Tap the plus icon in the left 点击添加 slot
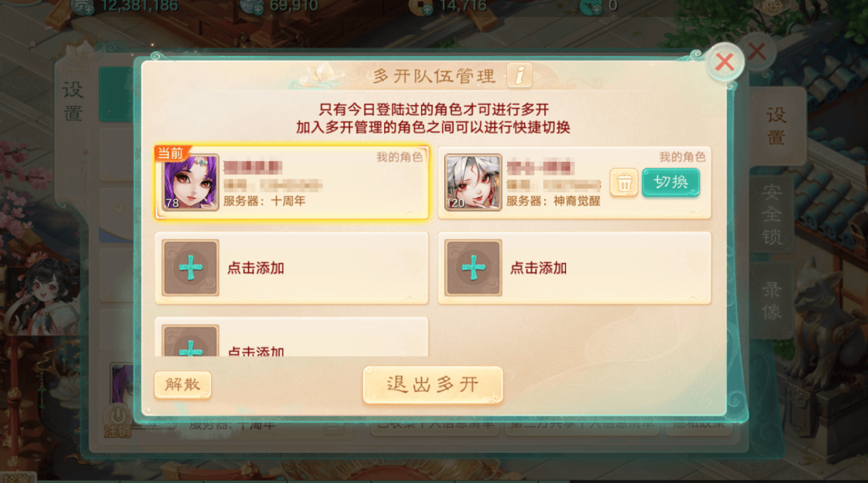This screenshot has width=868, height=483. coord(190,268)
